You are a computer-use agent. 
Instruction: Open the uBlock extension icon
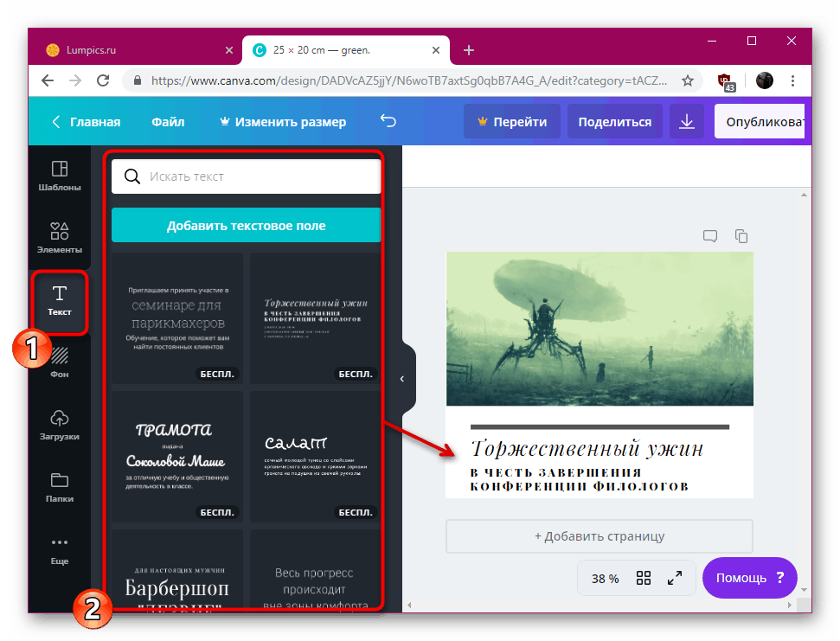click(726, 81)
